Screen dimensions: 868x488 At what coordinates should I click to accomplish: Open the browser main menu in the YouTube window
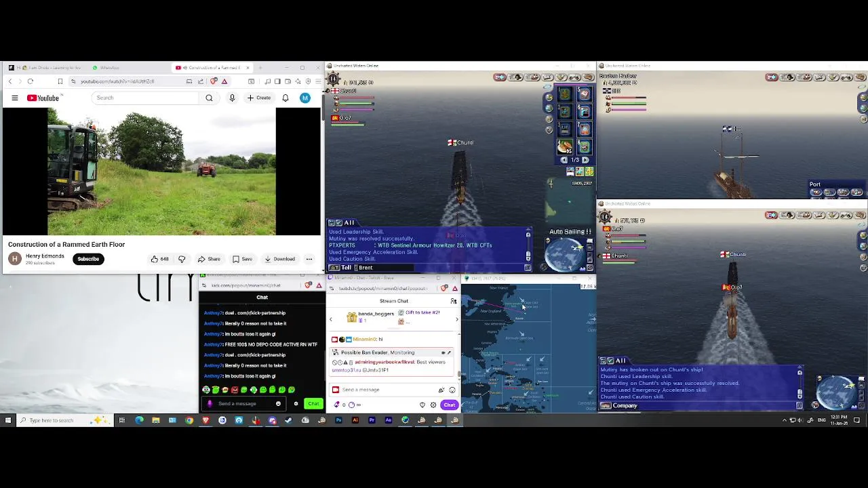pos(317,81)
